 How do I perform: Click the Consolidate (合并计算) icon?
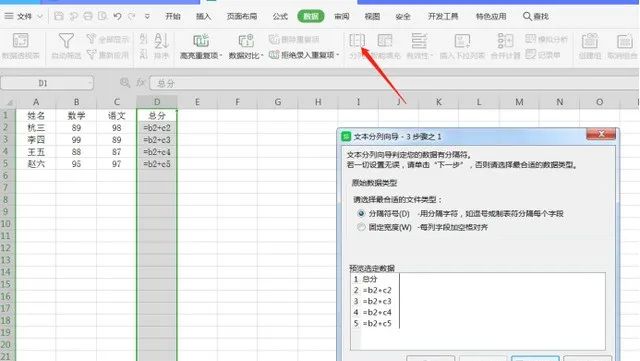point(505,41)
